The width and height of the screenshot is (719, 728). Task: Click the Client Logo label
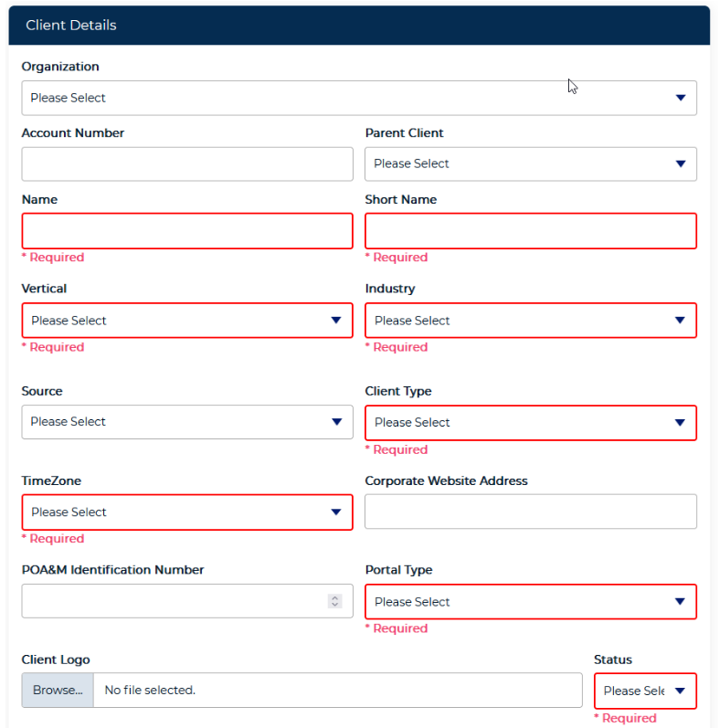click(x=56, y=659)
